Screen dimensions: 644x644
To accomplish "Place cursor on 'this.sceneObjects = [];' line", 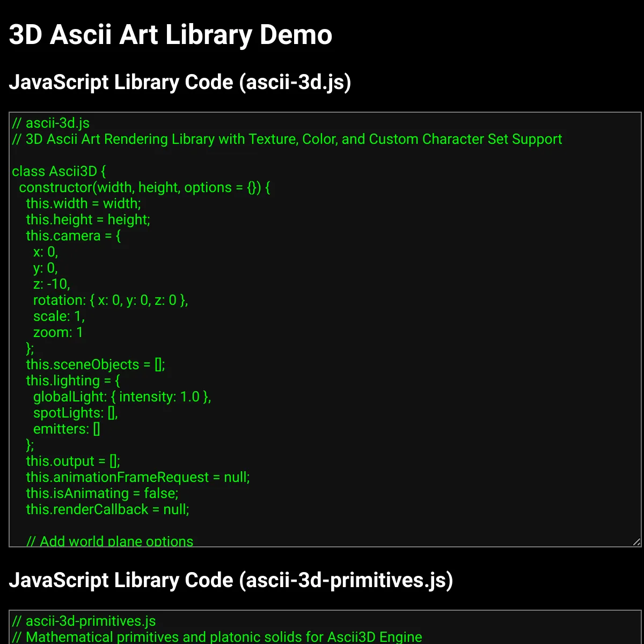I will (x=96, y=364).
